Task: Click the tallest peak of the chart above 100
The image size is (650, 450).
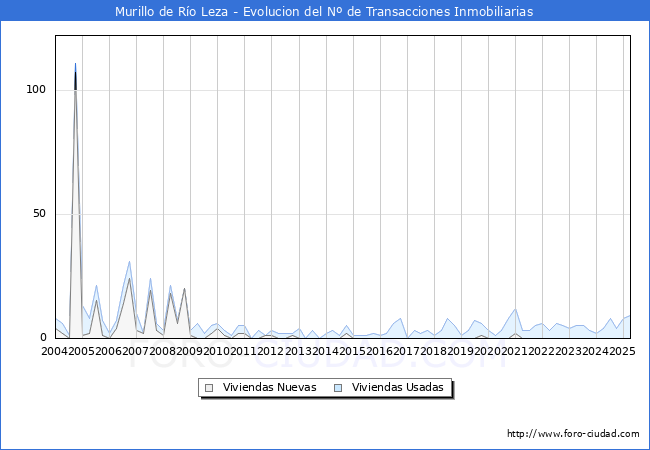Action: [x=75, y=64]
